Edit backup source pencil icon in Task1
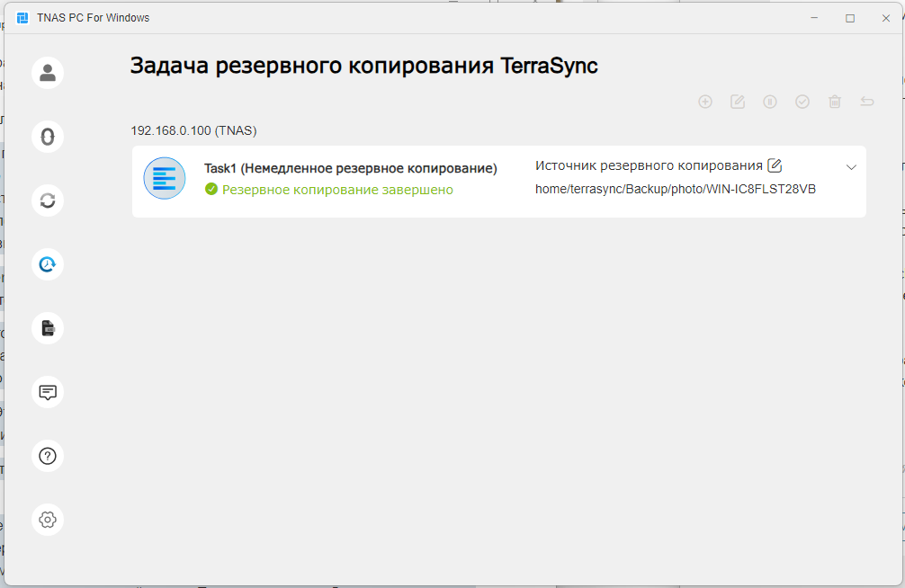The width and height of the screenshot is (905, 588). tap(775, 165)
